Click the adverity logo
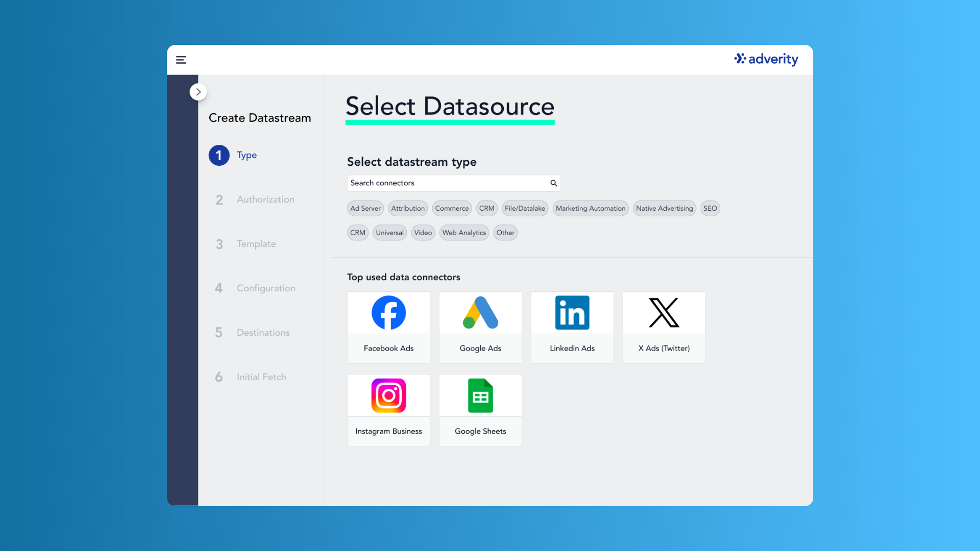The image size is (980, 551). point(766,59)
